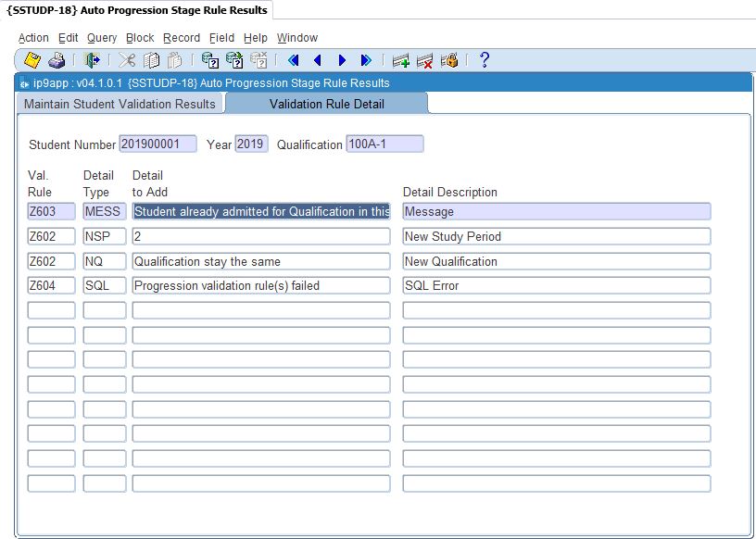The image size is (756, 539).
Task: Open the Query menu
Action: [x=102, y=38]
